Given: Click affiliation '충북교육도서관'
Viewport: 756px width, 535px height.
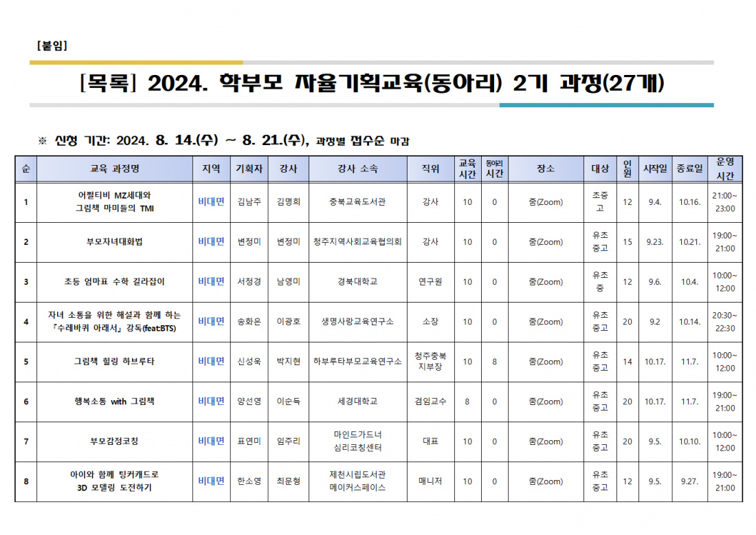Looking at the screenshot, I should [358, 202].
